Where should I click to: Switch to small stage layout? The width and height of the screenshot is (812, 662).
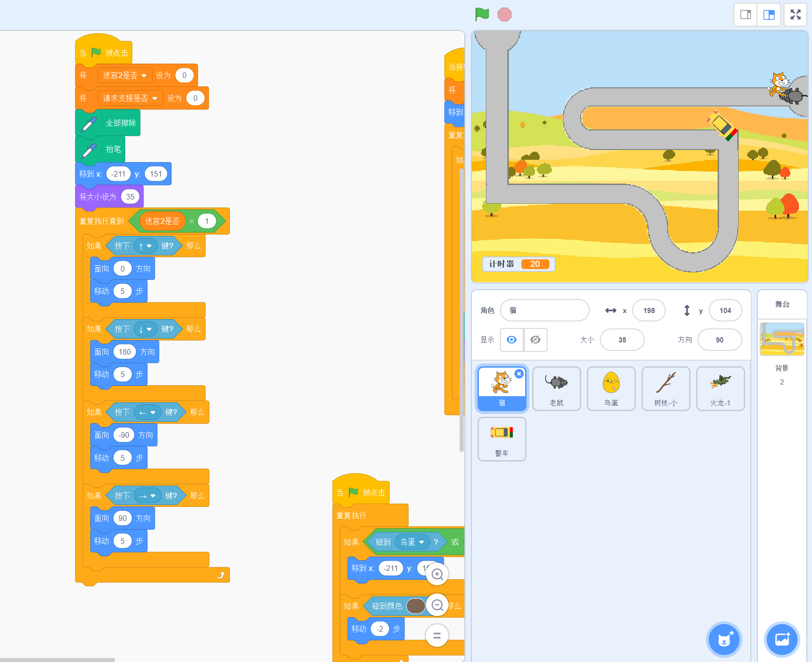746,15
